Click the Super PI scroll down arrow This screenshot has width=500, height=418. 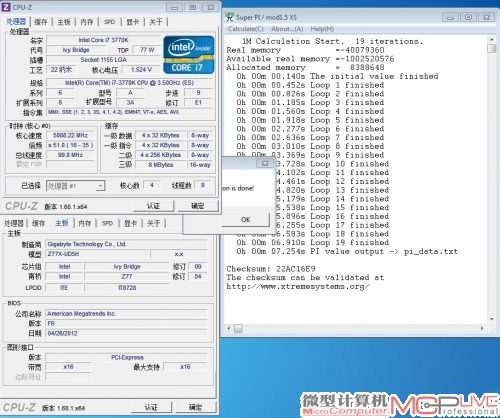coord(491,319)
